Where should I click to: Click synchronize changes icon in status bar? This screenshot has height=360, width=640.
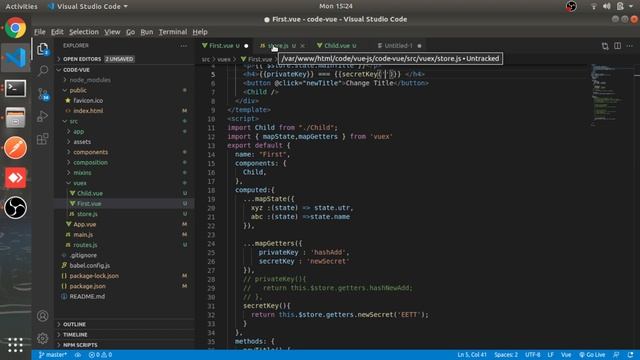click(78, 355)
